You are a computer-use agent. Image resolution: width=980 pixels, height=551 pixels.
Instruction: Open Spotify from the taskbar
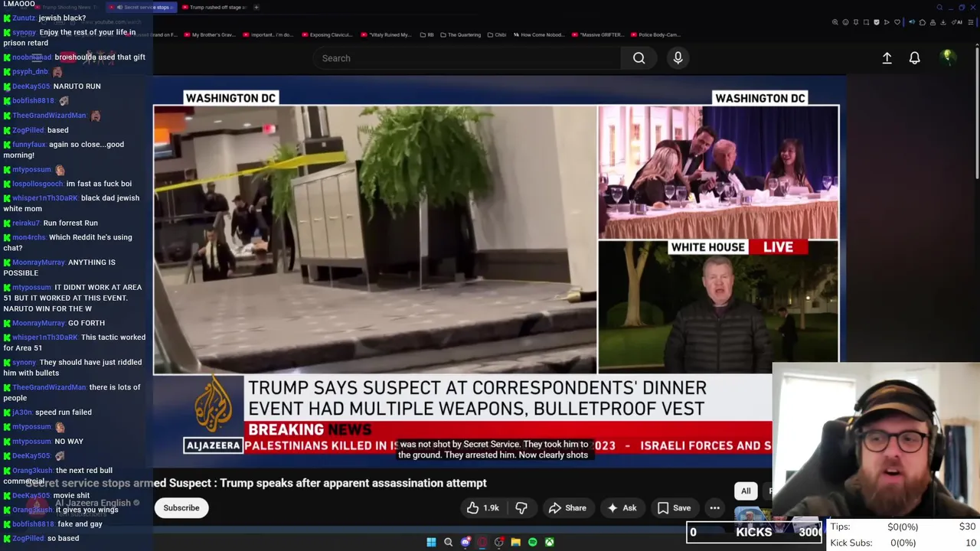coord(533,543)
